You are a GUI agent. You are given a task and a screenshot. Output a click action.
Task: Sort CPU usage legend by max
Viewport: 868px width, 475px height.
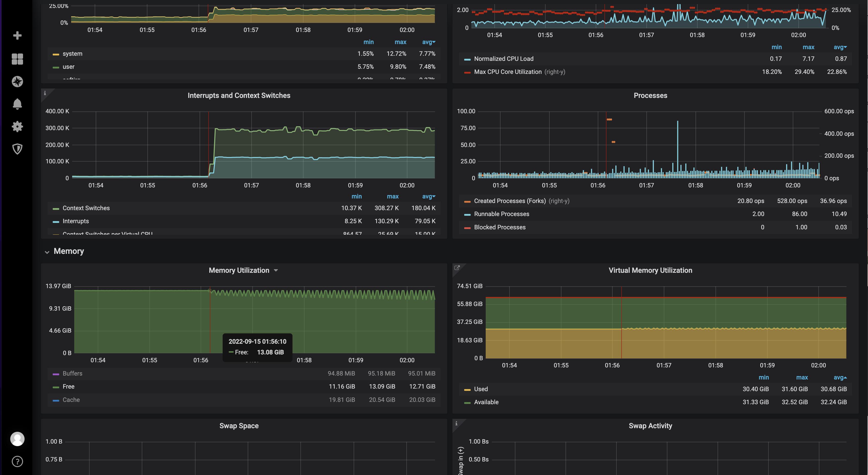click(x=400, y=42)
